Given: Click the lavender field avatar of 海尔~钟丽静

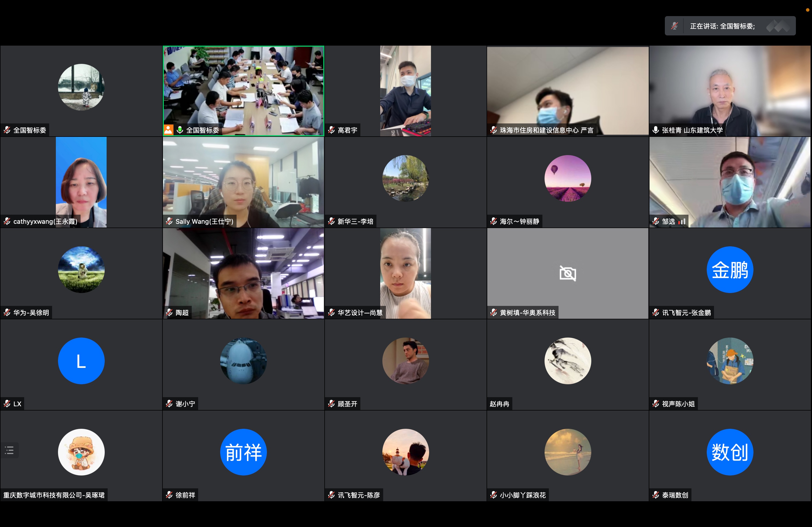Looking at the screenshot, I should point(568,178).
